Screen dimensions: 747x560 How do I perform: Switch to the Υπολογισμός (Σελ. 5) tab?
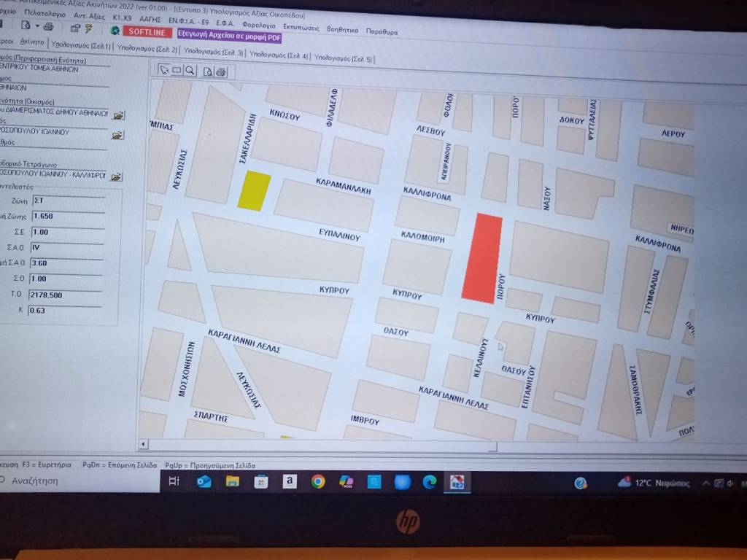(x=344, y=58)
